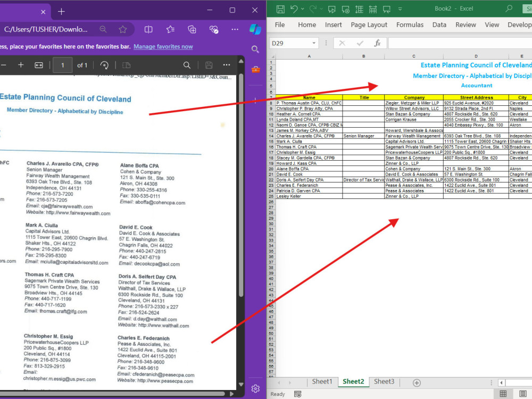Select the cell 'Fairway Wealth Management'
The height and width of the screenshot is (399, 532).
pyautogui.click(x=413, y=136)
